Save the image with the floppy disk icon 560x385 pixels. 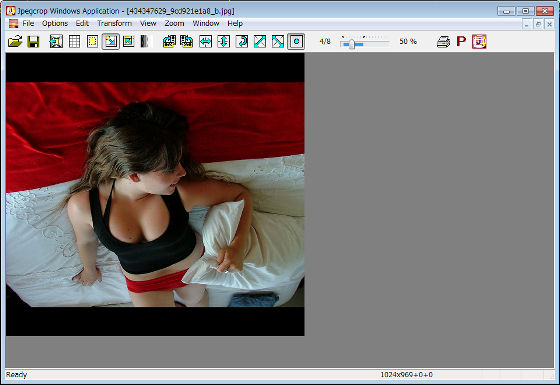coord(33,42)
